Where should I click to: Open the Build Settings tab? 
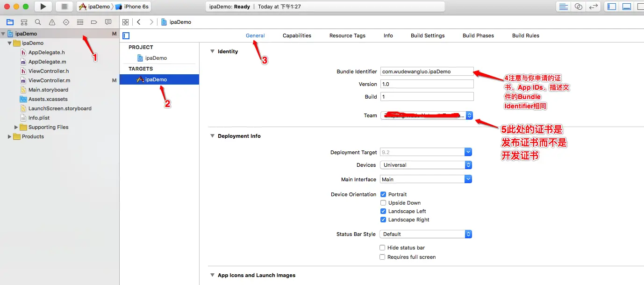[428, 36]
